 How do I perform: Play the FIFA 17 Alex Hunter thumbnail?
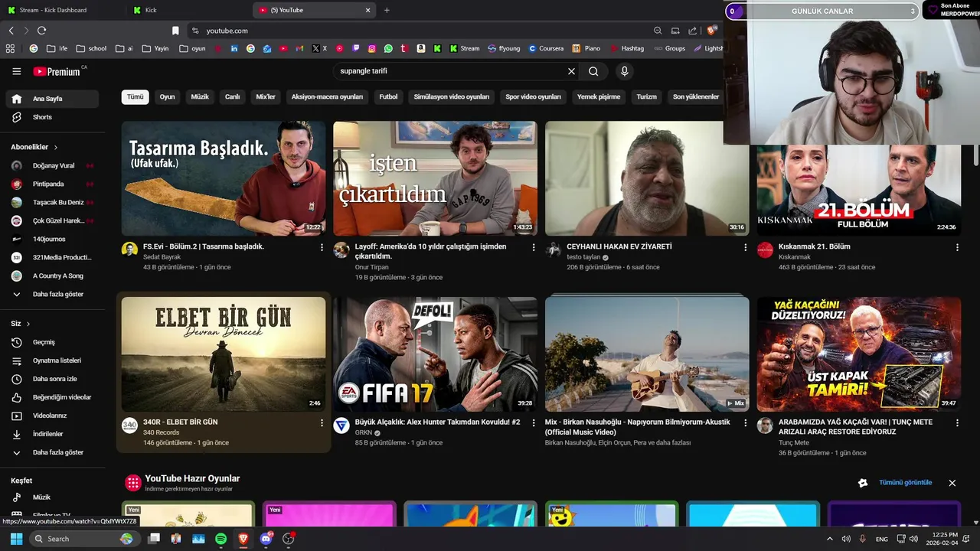[x=435, y=354]
